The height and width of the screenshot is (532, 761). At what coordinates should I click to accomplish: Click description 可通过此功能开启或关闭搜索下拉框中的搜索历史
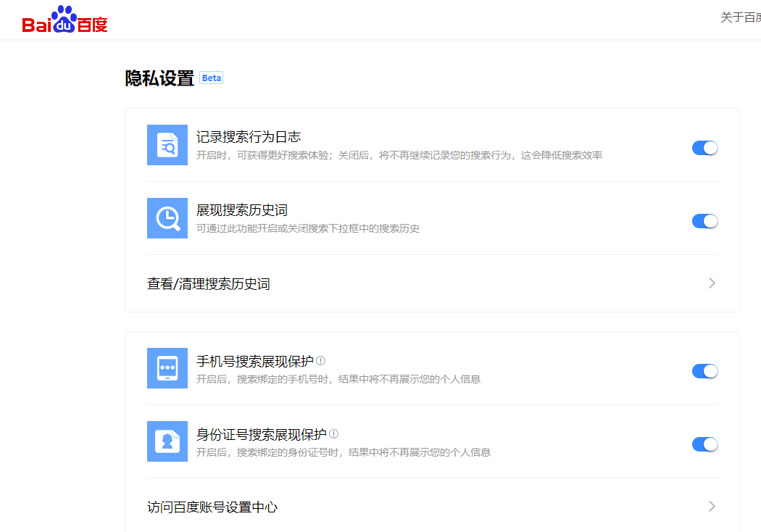[308, 228]
